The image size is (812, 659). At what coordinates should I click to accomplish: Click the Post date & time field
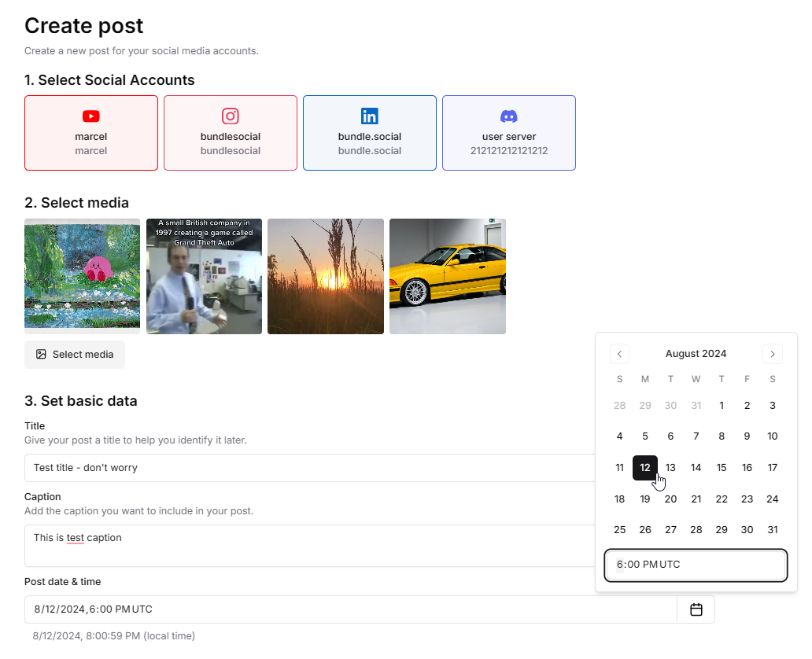(351, 609)
